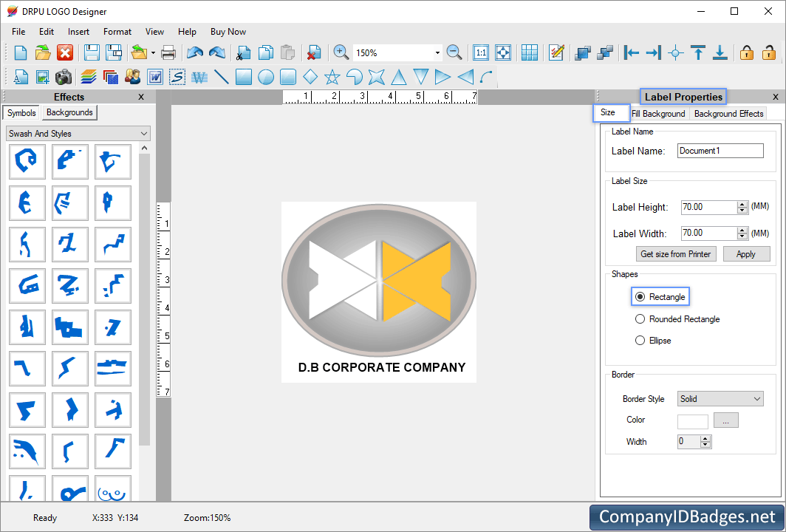Unlock the selected object
Screen dimensions: 786x532
point(768,52)
